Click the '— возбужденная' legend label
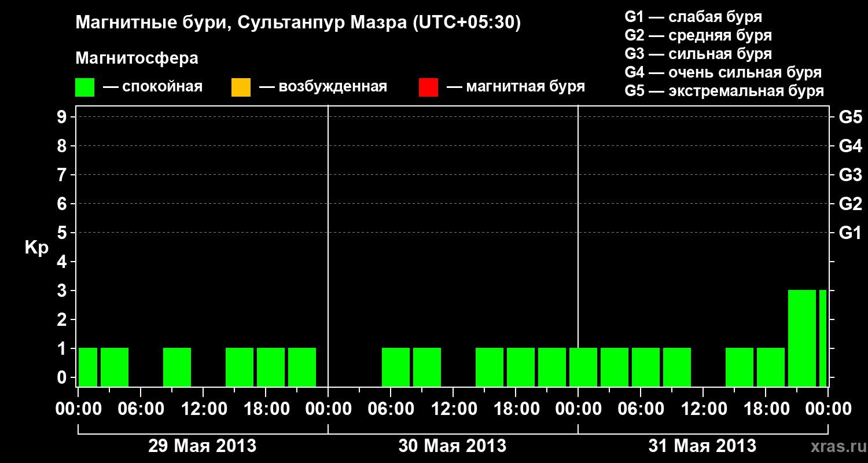Image resolution: width=868 pixels, height=463 pixels. 323,87
